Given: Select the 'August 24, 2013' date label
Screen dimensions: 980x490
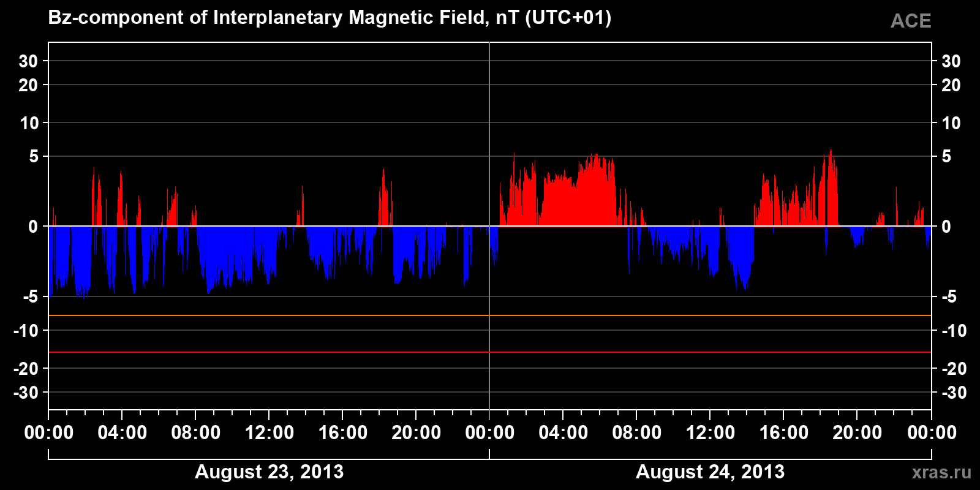Looking at the screenshot, I should (710, 472).
